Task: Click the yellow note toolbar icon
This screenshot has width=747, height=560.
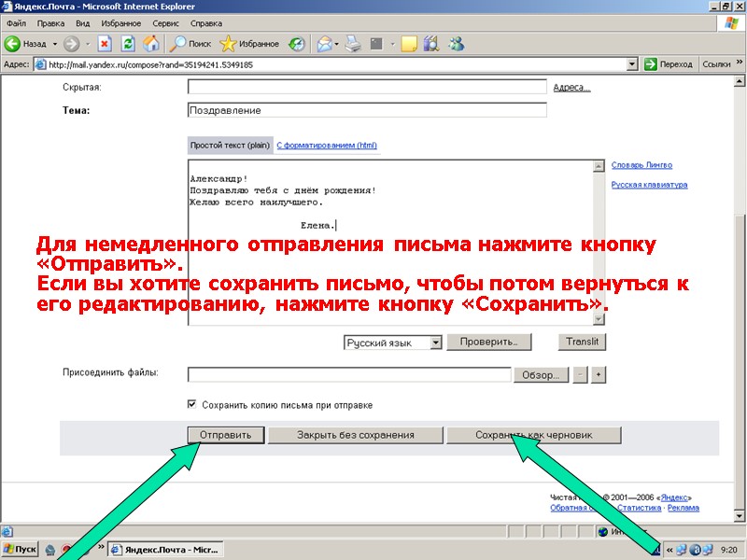Action: [409, 44]
